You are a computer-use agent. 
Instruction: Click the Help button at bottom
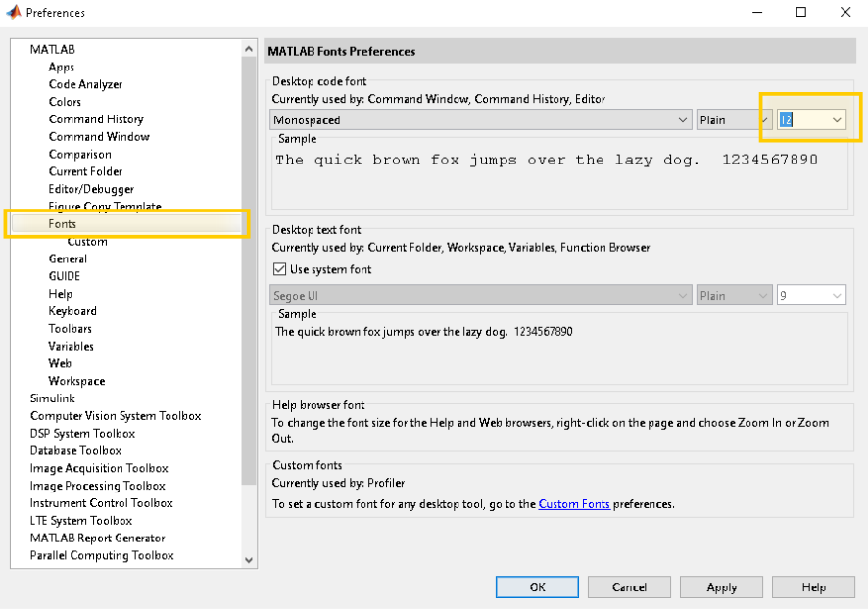(813, 586)
